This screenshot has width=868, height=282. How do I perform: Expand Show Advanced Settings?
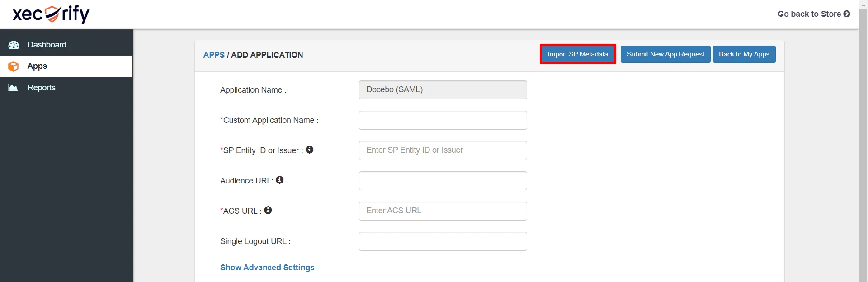pyautogui.click(x=267, y=268)
